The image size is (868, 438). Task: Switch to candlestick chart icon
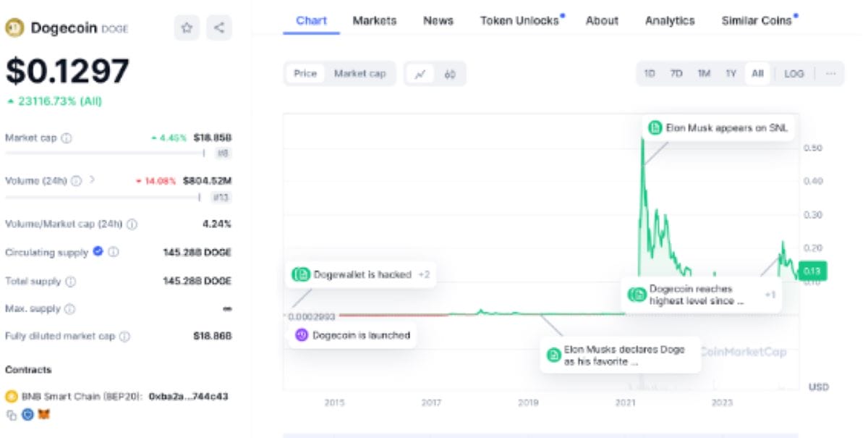(450, 74)
